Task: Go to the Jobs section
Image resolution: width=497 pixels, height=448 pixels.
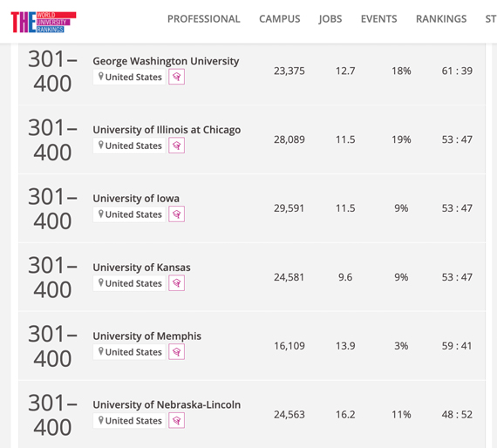Action: click(330, 19)
